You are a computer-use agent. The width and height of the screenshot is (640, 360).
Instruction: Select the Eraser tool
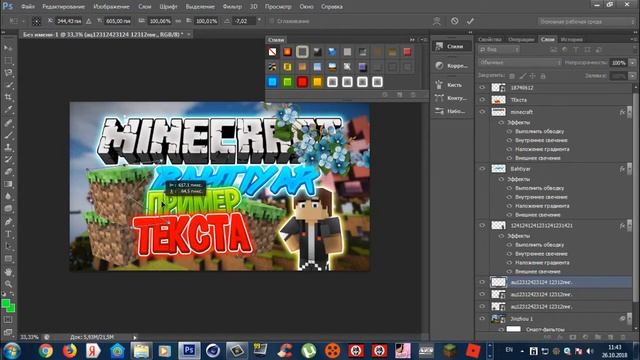pos(8,172)
